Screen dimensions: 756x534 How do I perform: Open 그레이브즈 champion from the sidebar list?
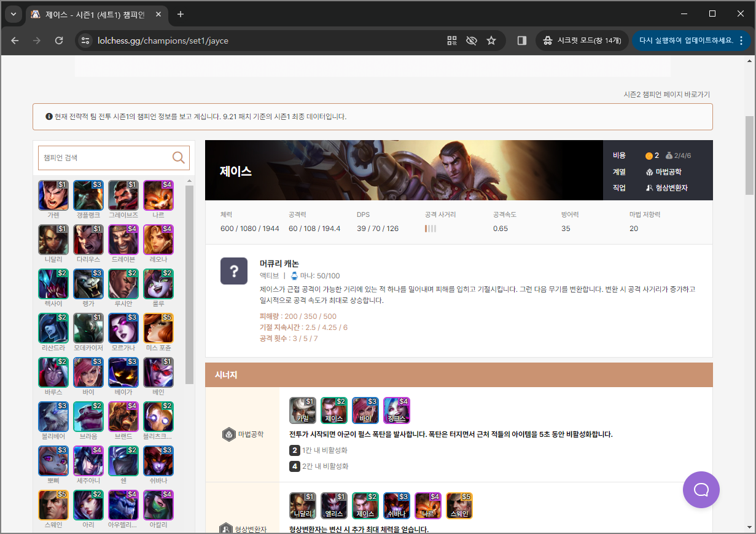pyautogui.click(x=123, y=195)
